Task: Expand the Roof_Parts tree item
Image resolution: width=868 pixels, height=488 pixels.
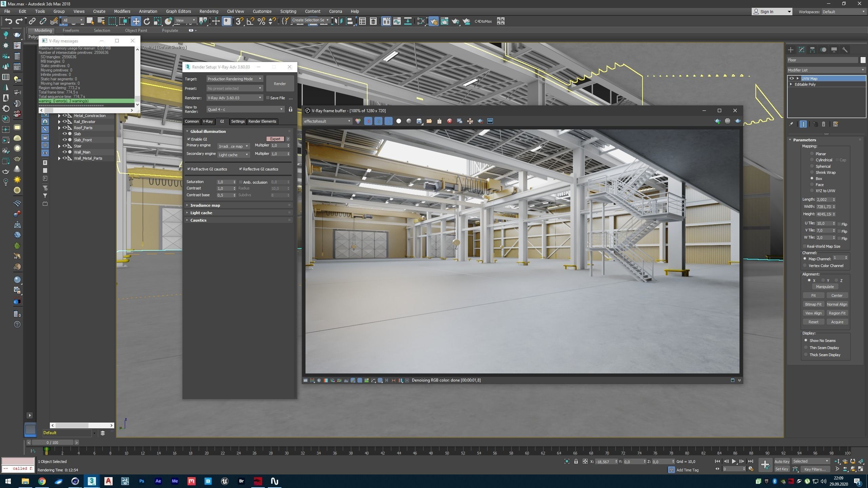Action: click(x=59, y=128)
